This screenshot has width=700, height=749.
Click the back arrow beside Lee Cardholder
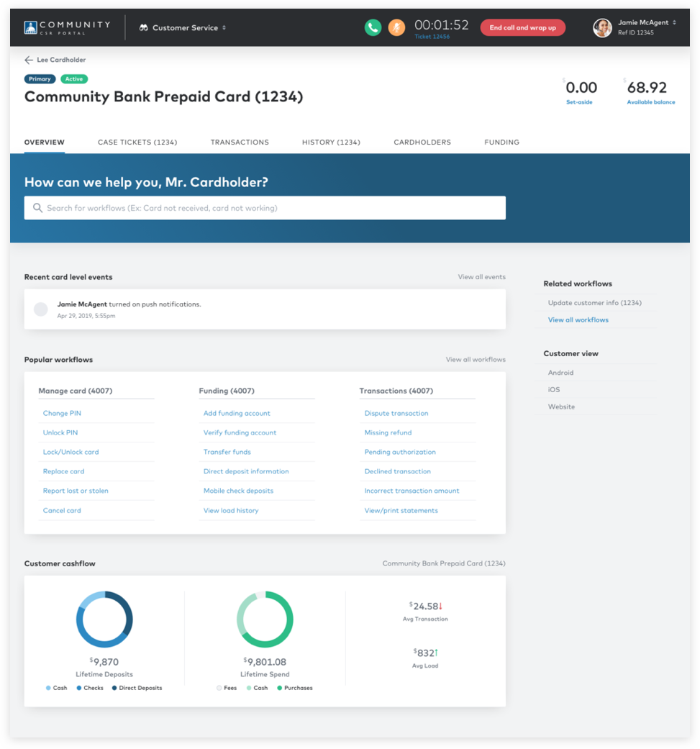pos(29,60)
